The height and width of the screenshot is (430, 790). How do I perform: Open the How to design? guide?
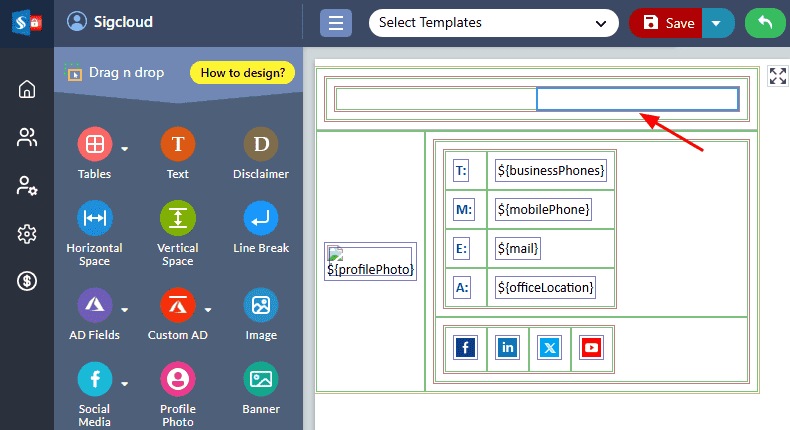(243, 72)
